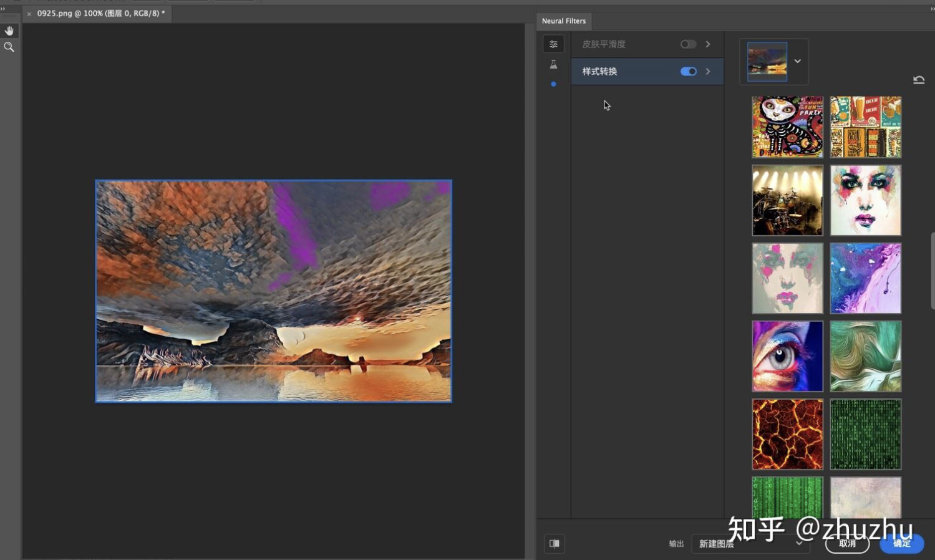Click the reset undo arrow icon
The image size is (935, 560).
[x=918, y=80]
